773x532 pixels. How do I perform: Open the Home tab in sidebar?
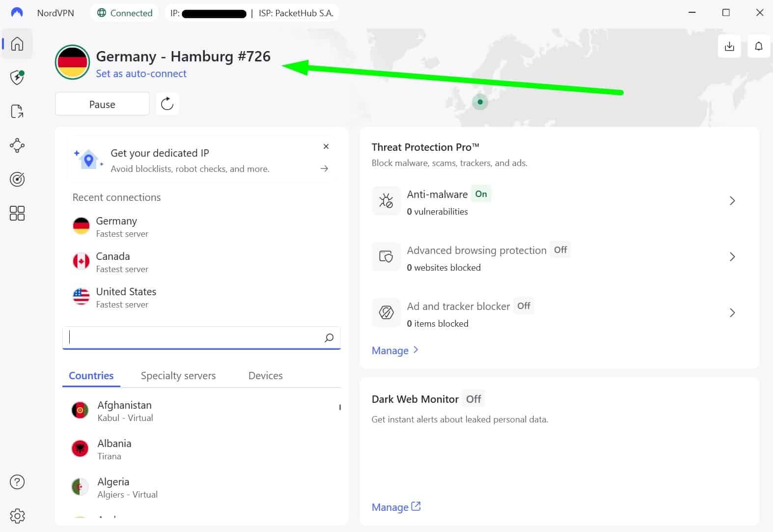coord(17,44)
